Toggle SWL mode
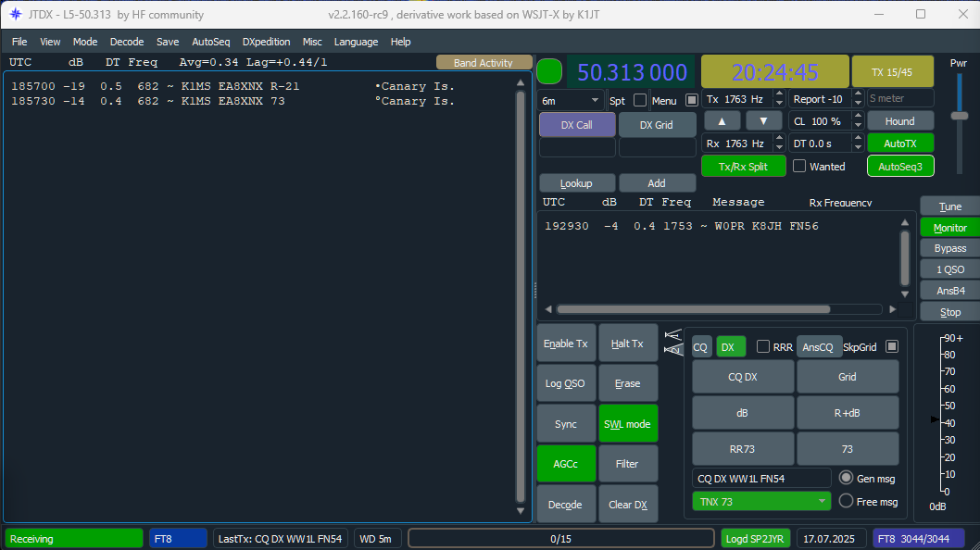 (x=627, y=424)
